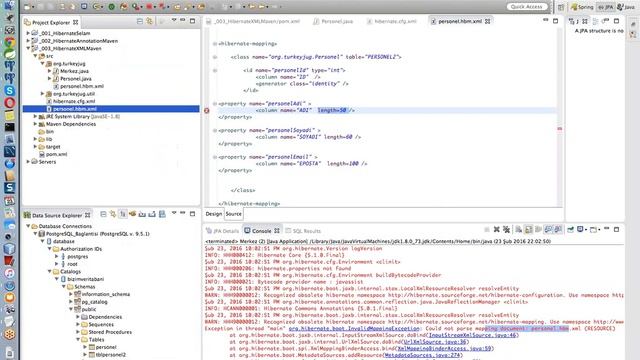The width and height of the screenshot is (640, 360).
Task: Click Remove All Terminated Launches in Console
Action: coord(506,230)
